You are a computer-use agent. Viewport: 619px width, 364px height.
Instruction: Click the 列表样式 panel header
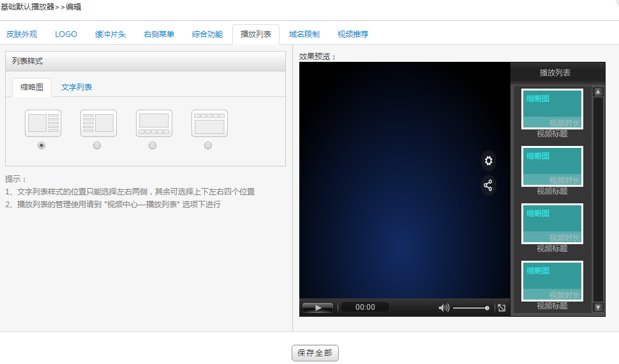click(x=145, y=61)
